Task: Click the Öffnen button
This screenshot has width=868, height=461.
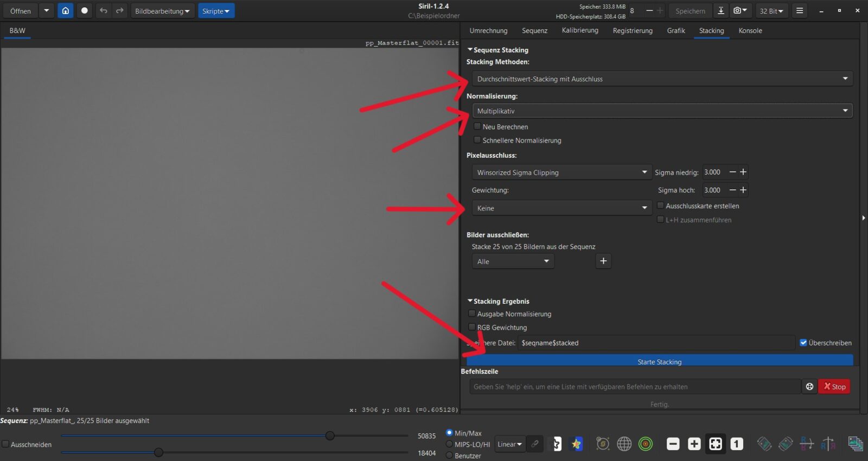Action: (x=20, y=11)
